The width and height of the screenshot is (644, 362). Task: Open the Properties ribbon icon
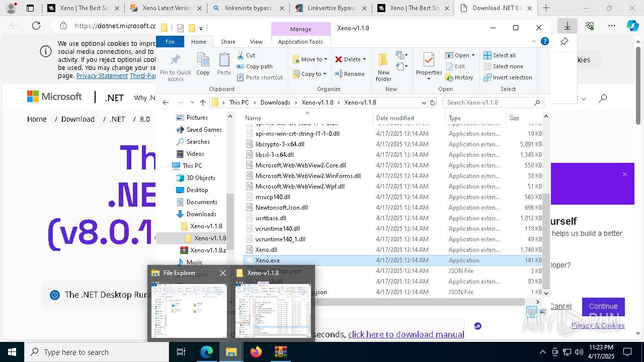[x=429, y=60]
